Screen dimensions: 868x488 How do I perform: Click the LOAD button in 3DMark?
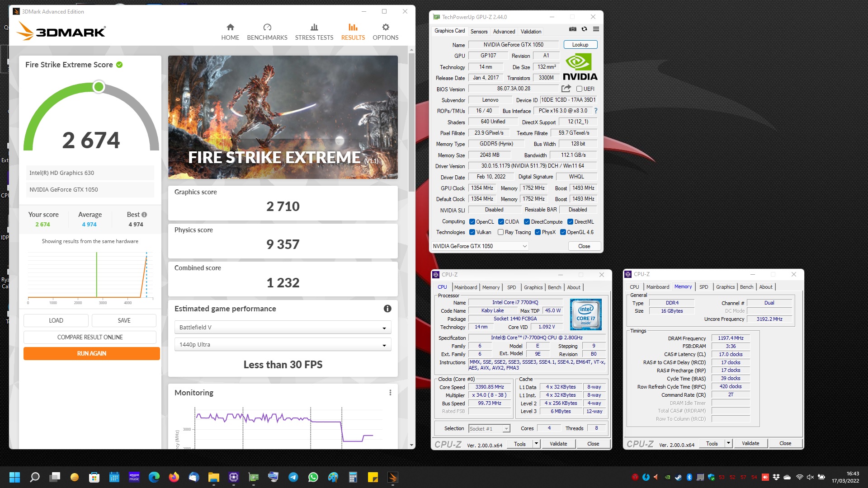click(x=56, y=320)
